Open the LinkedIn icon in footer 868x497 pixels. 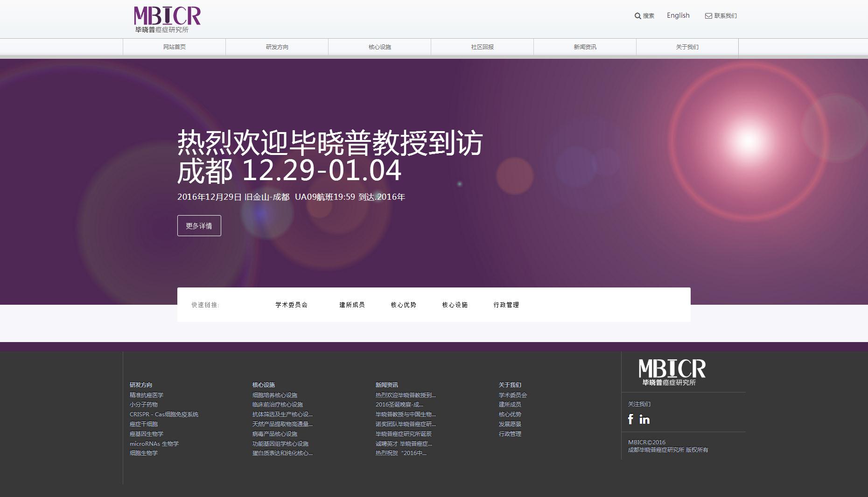tap(644, 420)
